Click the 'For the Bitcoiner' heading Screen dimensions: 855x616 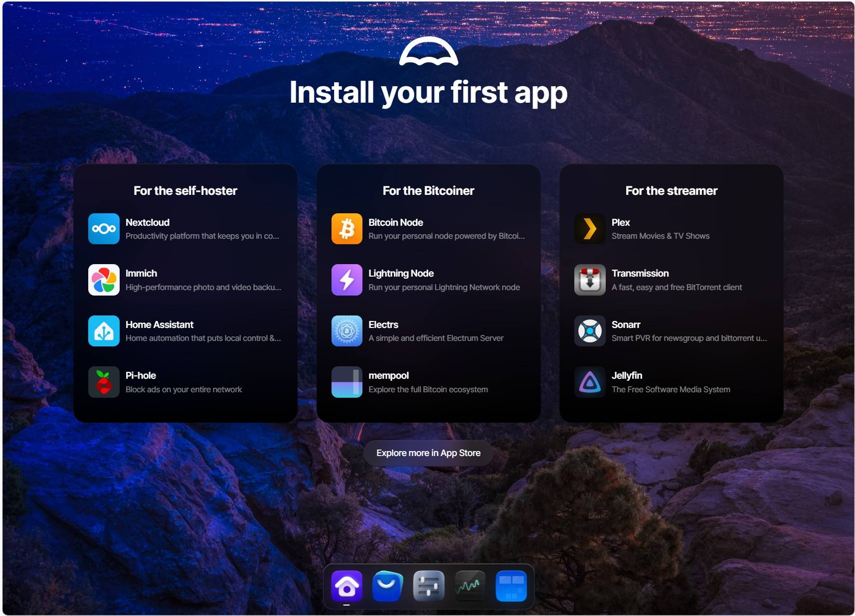pyautogui.click(x=428, y=191)
